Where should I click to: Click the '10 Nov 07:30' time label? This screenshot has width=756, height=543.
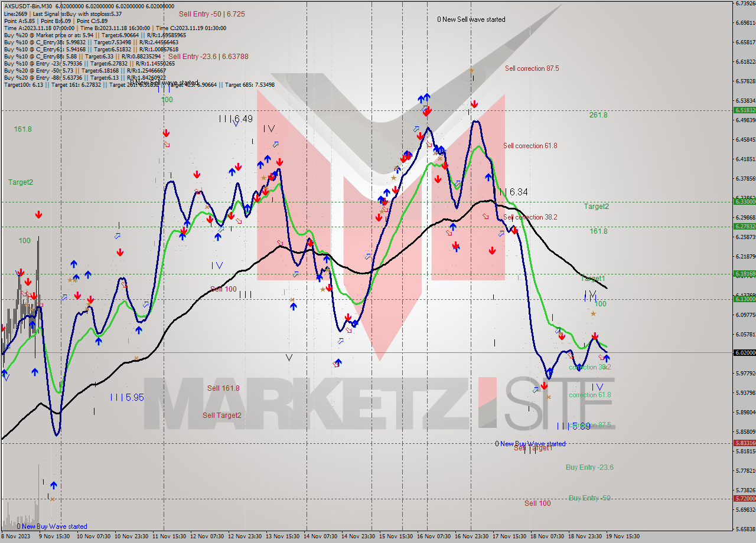click(92, 537)
